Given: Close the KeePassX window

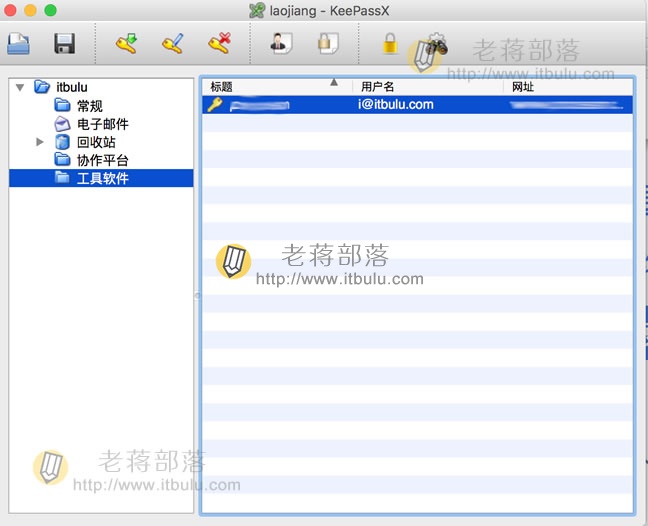Looking at the screenshot, I should (10, 10).
